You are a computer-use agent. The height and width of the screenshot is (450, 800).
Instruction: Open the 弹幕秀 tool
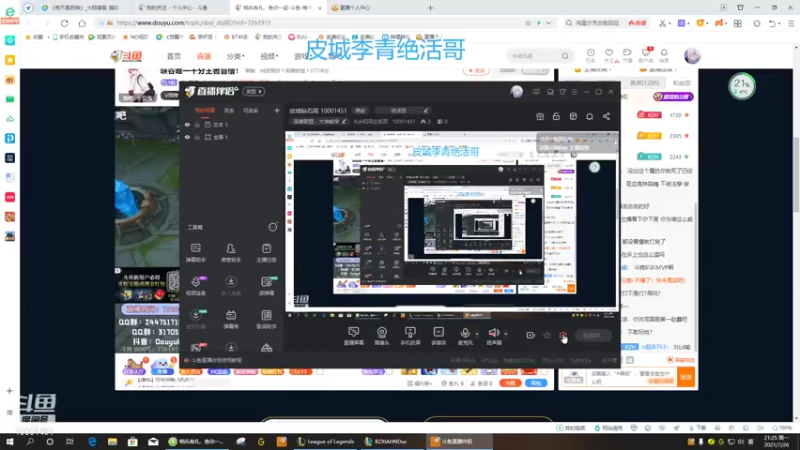pyautogui.click(x=231, y=319)
